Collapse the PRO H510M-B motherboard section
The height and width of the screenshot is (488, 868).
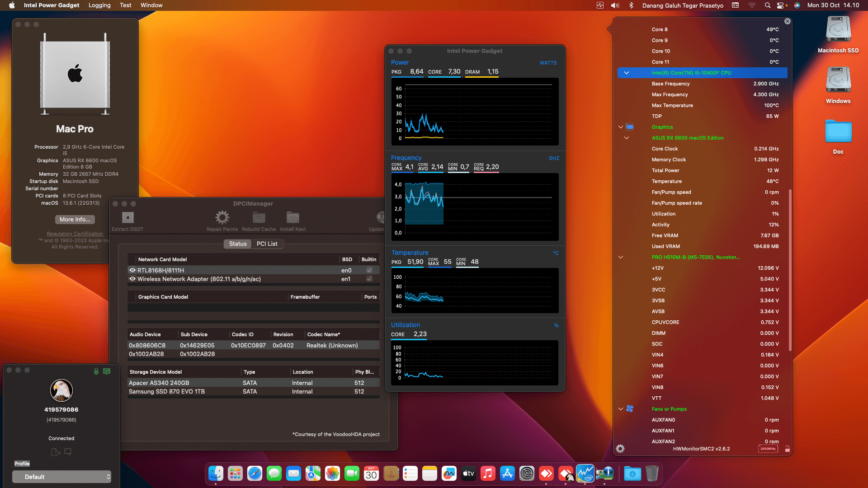coord(621,257)
